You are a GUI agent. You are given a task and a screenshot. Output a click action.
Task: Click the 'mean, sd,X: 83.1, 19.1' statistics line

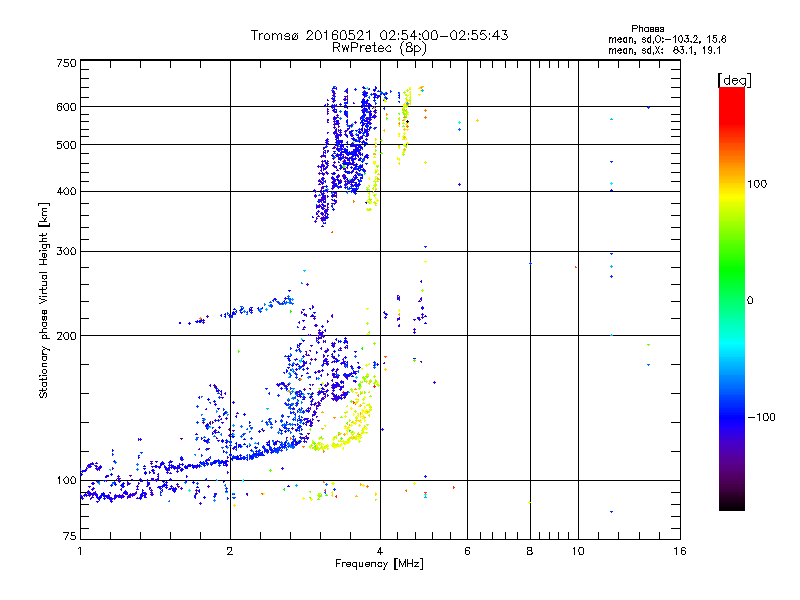click(664, 51)
